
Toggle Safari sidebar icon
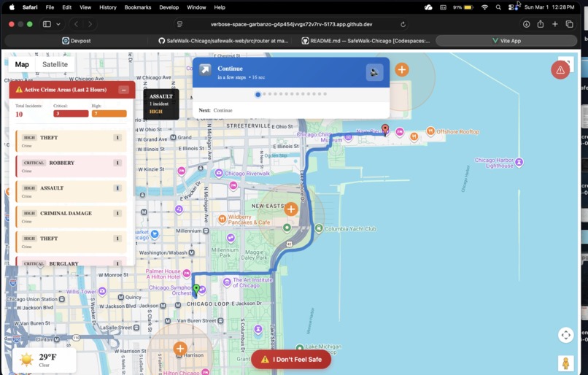[x=47, y=24]
